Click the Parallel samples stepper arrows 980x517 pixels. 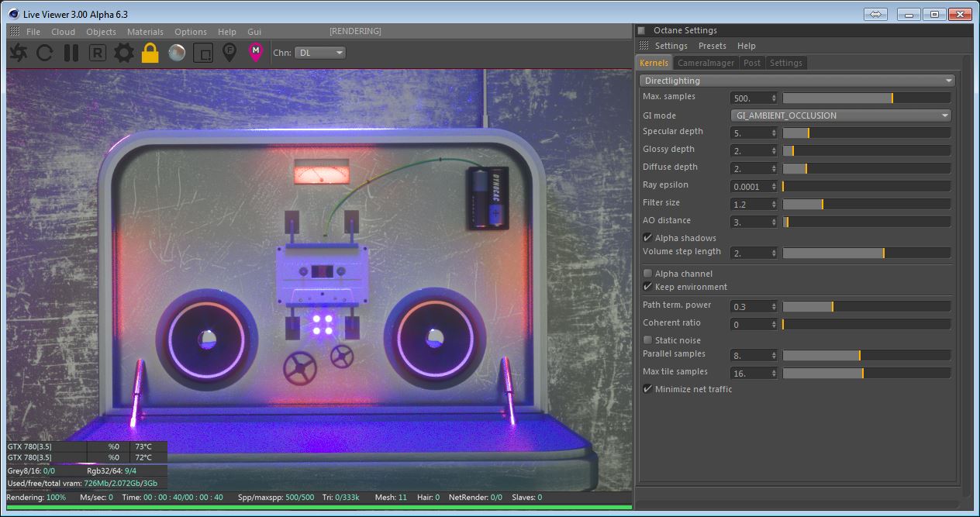[x=774, y=356]
